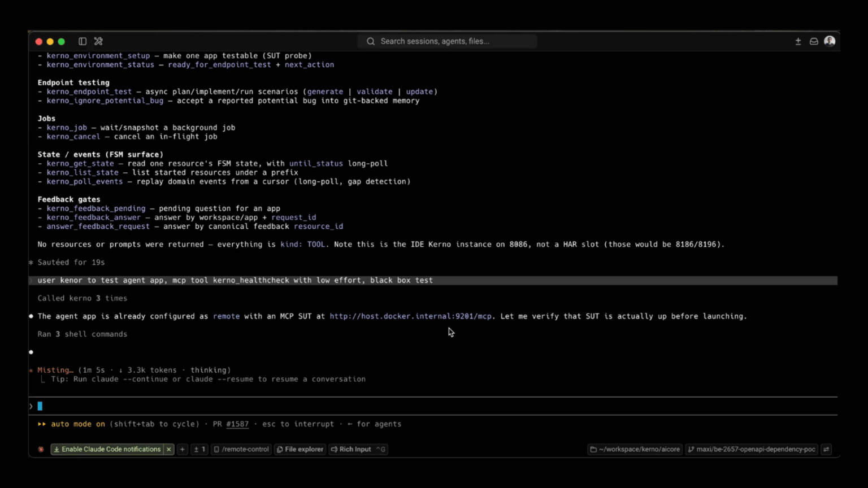Open the user profile avatar
Image resolution: width=868 pixels, height=488 pixels.
pos(830,41)
